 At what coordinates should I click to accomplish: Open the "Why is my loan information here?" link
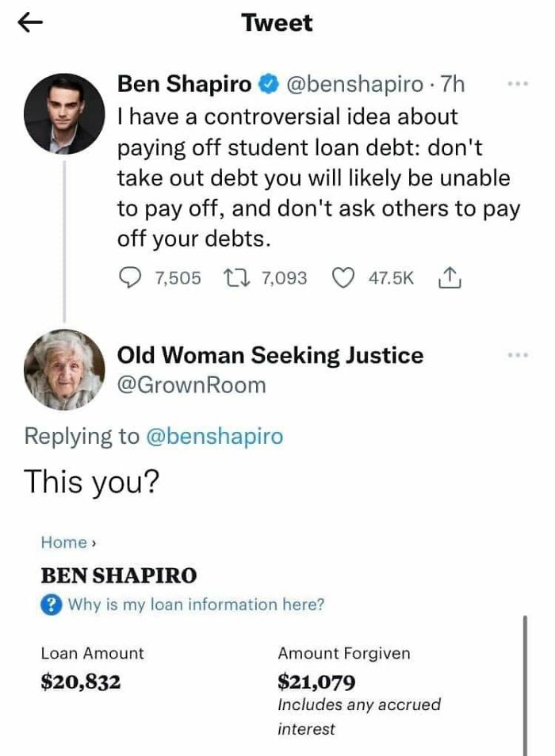196,605
